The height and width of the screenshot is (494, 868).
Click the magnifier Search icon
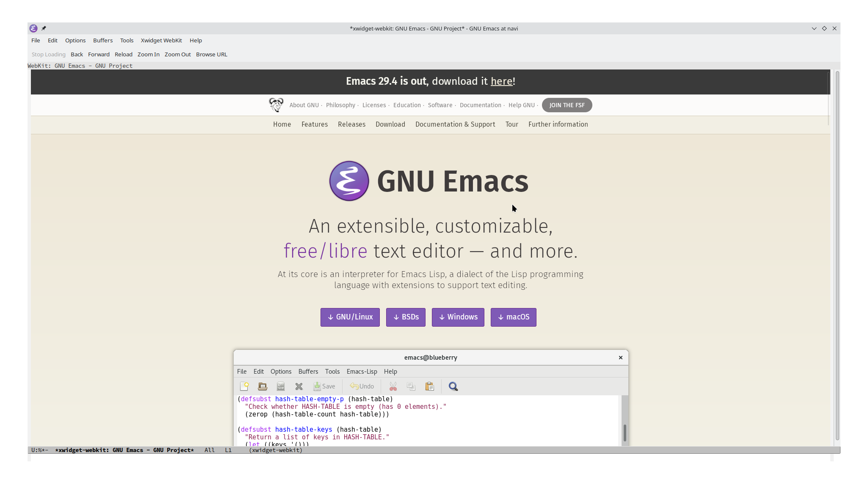(x=453, y=386)
